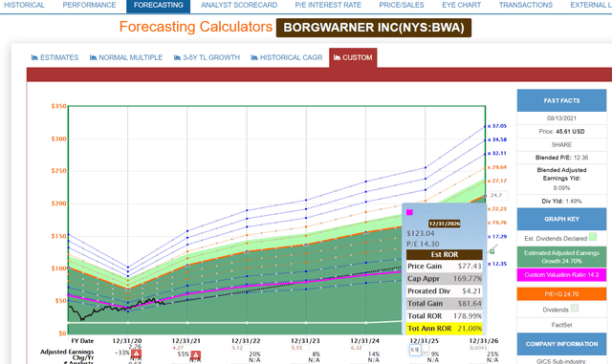The width and height of the screenshot is (612, 364).
Task: Click the 12/31/2026 date badge in tooltip
Action: (444, 224)
